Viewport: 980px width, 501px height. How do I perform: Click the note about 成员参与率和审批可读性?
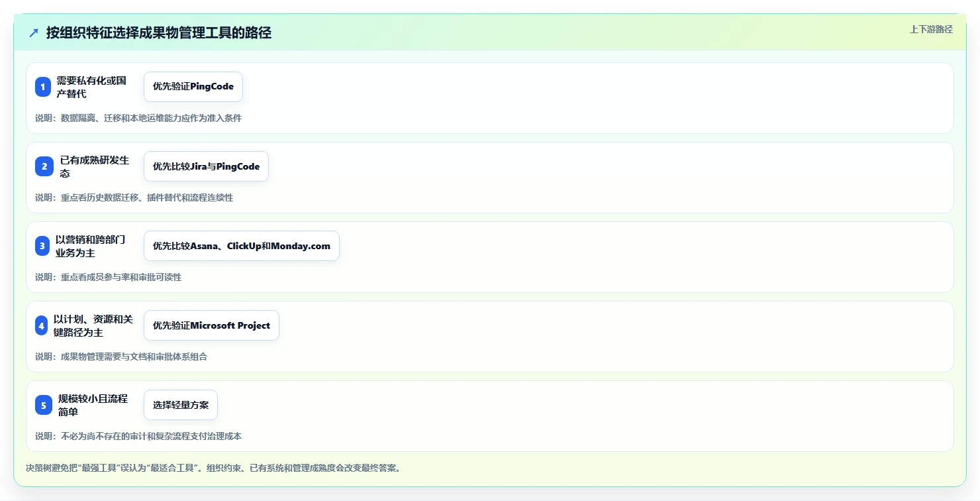point(108,277)
